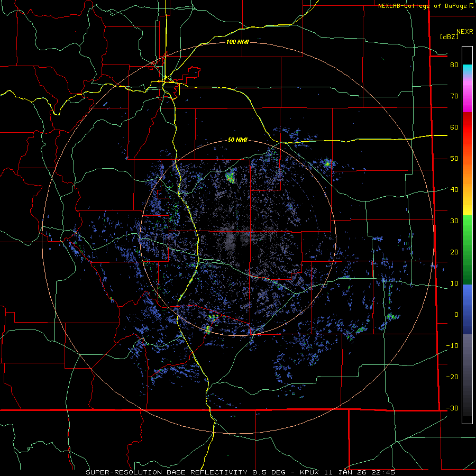The image size is (476, 476).
Task: Click the 0 value on the dBZ scale
Action: pyautogui.click(x=456, y=315)
